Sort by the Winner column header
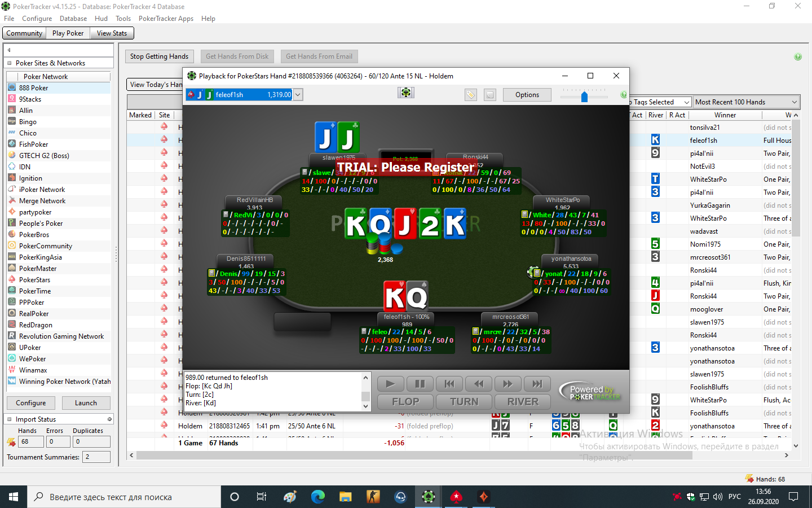Screen dimensions: 812x508 (725, 115)
